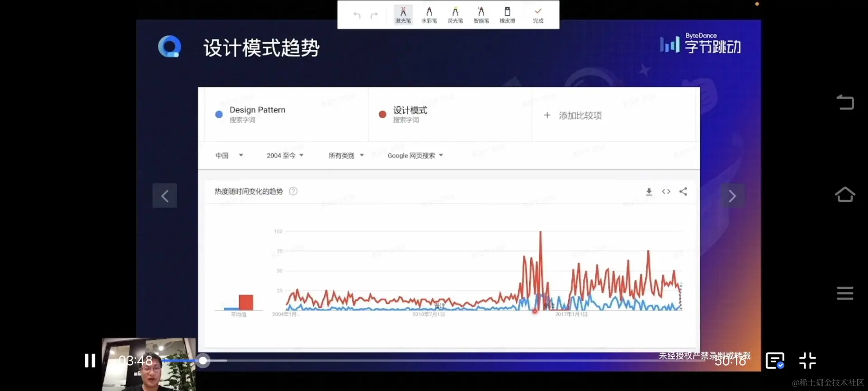This screenshot has height=391, width=868.
Task: Click the blue Design Pattern color dot
Action: click(219, 114)
